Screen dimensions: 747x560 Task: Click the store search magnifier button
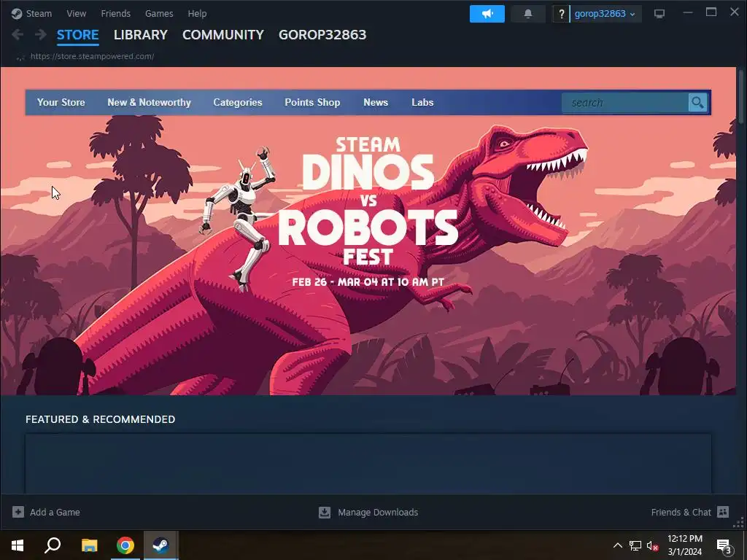point(697,102)
